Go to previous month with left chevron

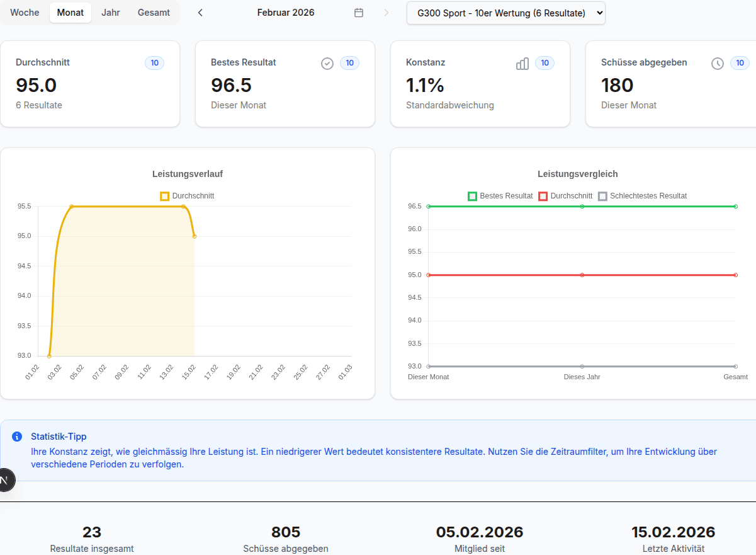click(x=200, y=13)
